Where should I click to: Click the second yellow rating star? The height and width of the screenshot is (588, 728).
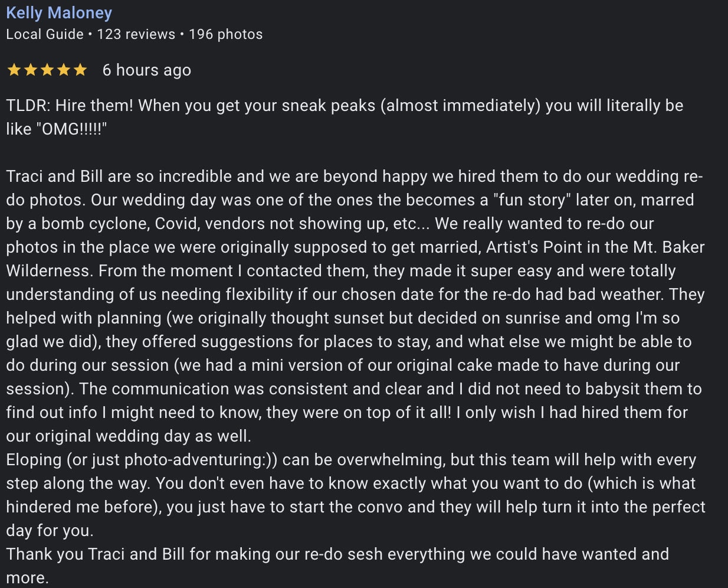(x=30, y=70)
